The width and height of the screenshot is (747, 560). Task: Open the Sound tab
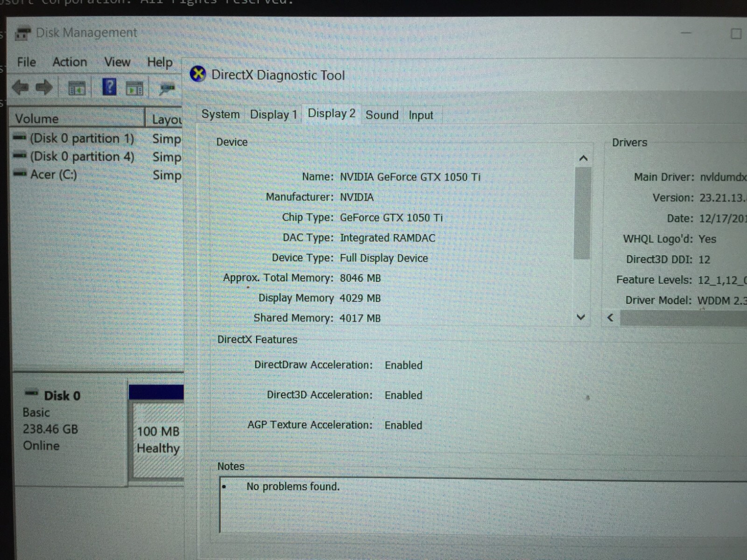(382, 115)
